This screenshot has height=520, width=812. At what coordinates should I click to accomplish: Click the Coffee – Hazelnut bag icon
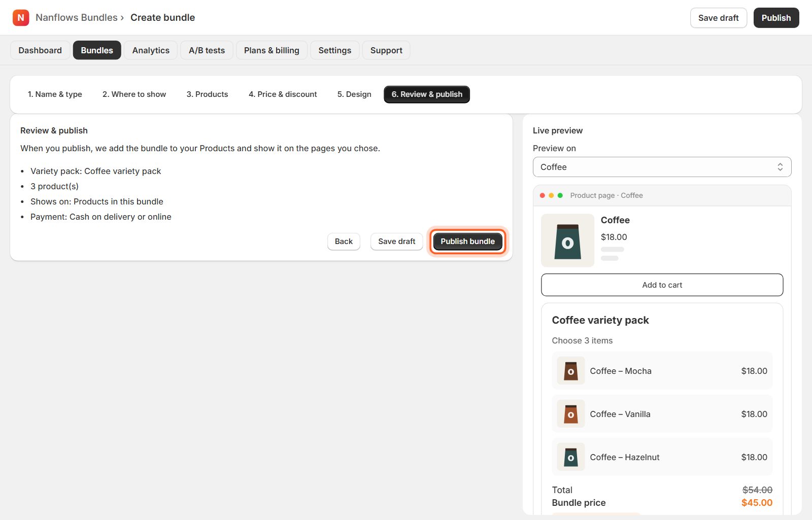click(x=571, y=457)
